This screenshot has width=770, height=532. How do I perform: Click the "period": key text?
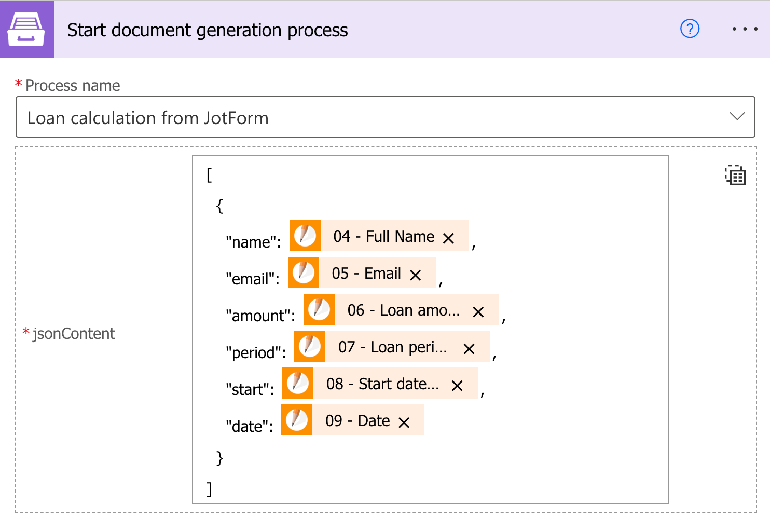[256, 352]
